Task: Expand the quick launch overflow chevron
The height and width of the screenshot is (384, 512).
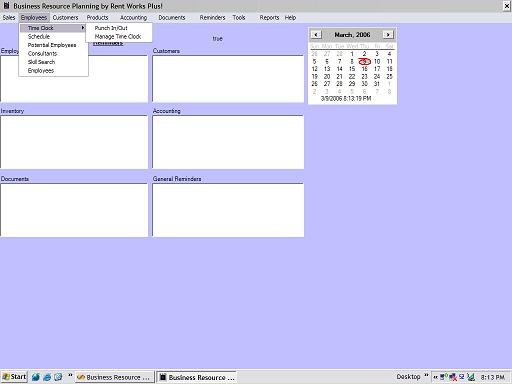Action: [x=70, y=376]
